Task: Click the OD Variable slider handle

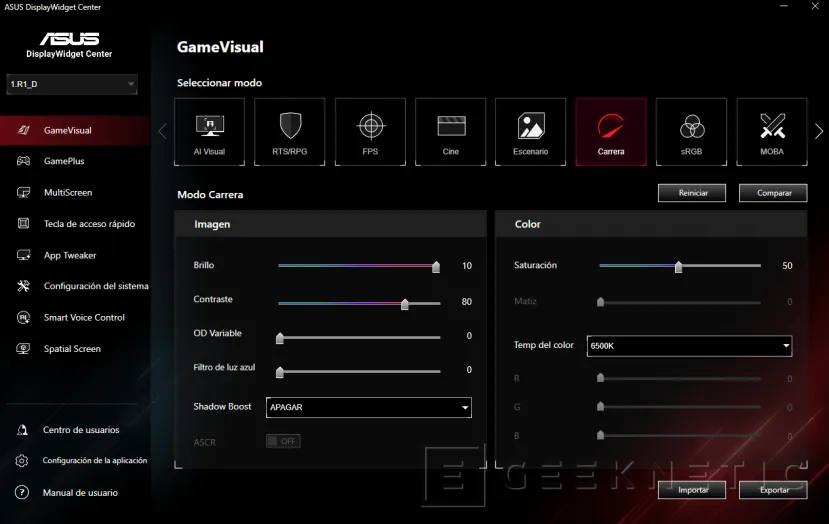Action: click(x=280, y=338)
